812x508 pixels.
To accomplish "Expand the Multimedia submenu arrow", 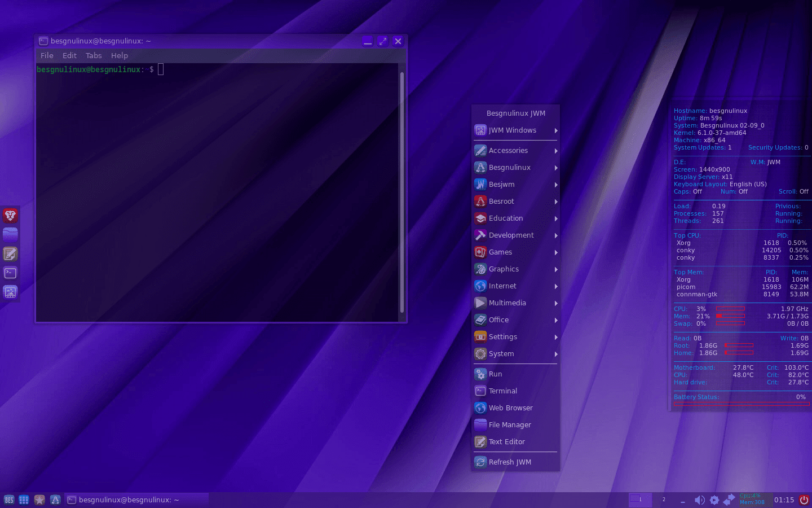I will [x=556, y=303].
